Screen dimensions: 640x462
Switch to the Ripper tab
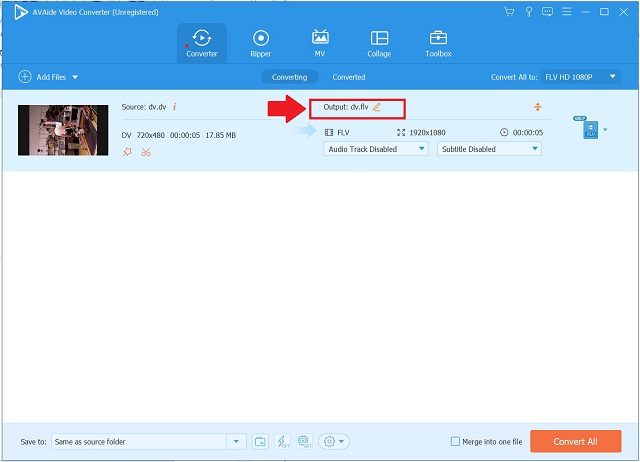pyautogui.click(x=260, y=43)
